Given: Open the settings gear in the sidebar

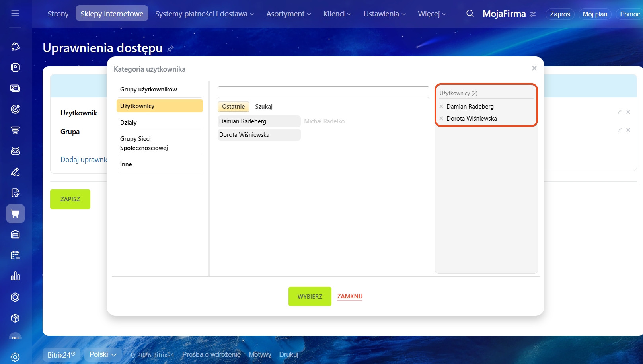Looking at the screenshot, I should tap(16, 357).
